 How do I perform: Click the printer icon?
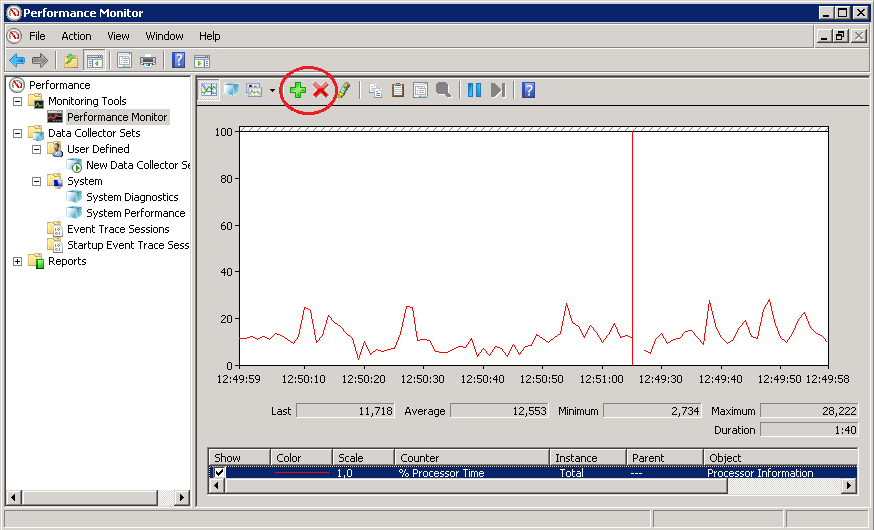tap(148, 60)
